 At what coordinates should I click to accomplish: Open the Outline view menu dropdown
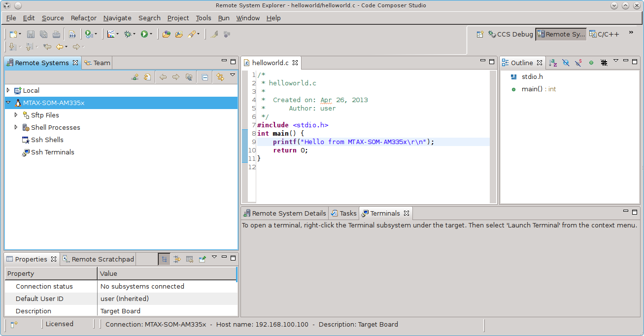coord(616,61)
